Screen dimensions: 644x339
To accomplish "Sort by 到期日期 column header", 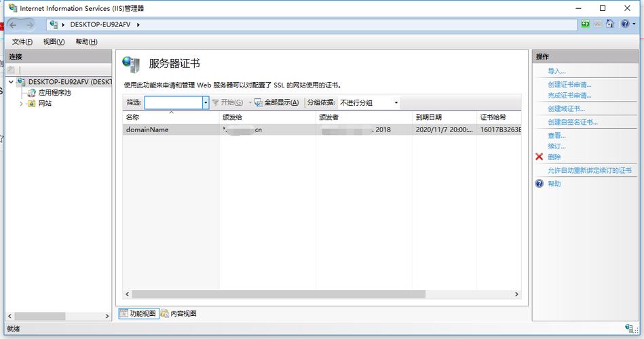I will click(x=444, y=117).
